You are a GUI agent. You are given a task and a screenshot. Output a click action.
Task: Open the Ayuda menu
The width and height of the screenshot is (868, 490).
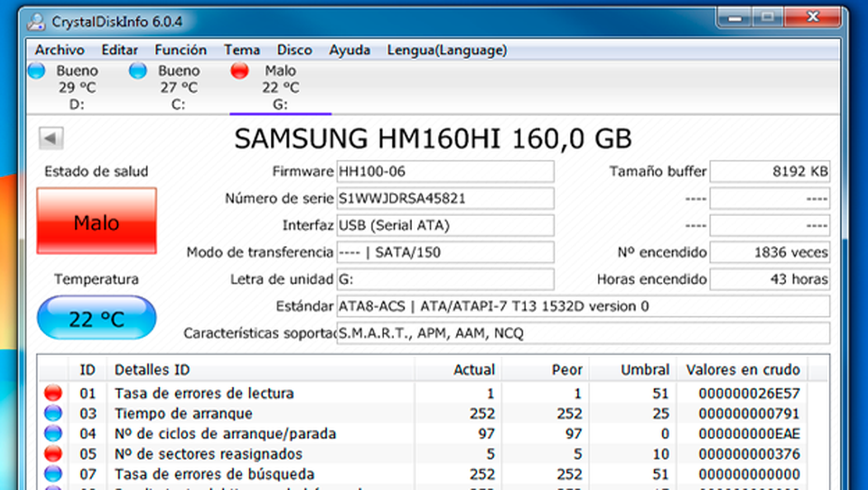pos(349,50)
